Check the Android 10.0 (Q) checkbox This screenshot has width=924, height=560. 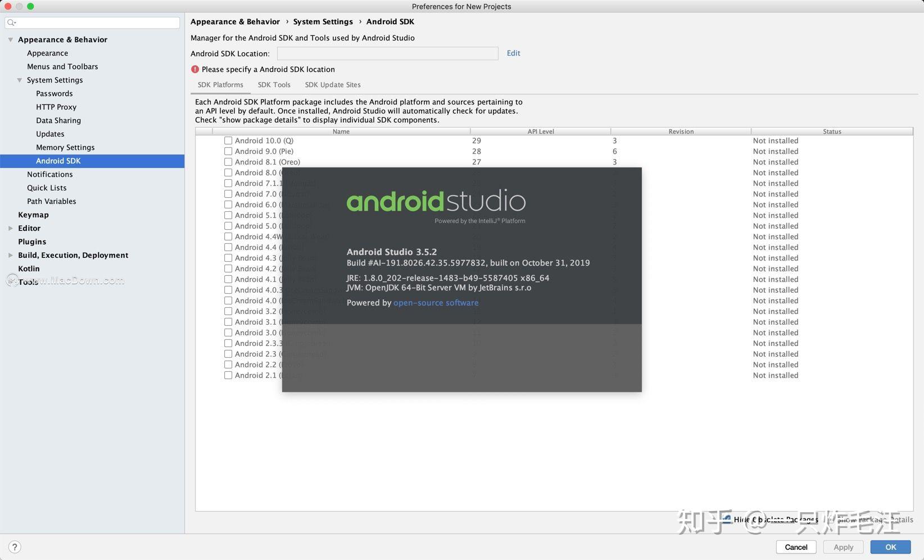pyautogui.click(x=228, y=140)
